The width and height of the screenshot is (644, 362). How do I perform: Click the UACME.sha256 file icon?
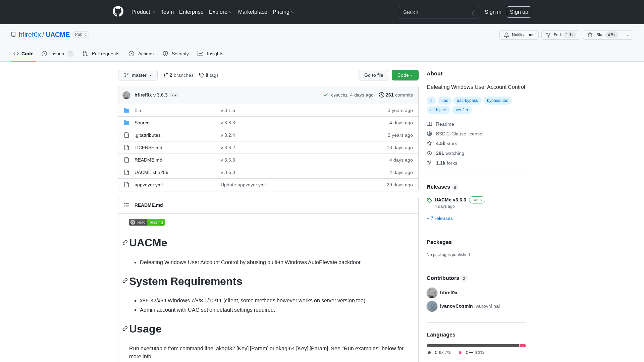[x=126, y=172]
